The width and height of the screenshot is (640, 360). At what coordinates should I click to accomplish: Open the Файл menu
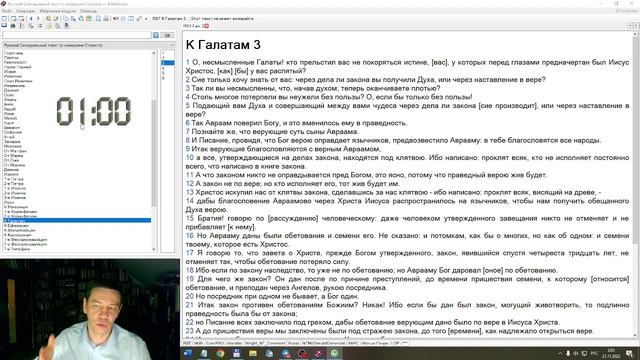tap(7, 11)
